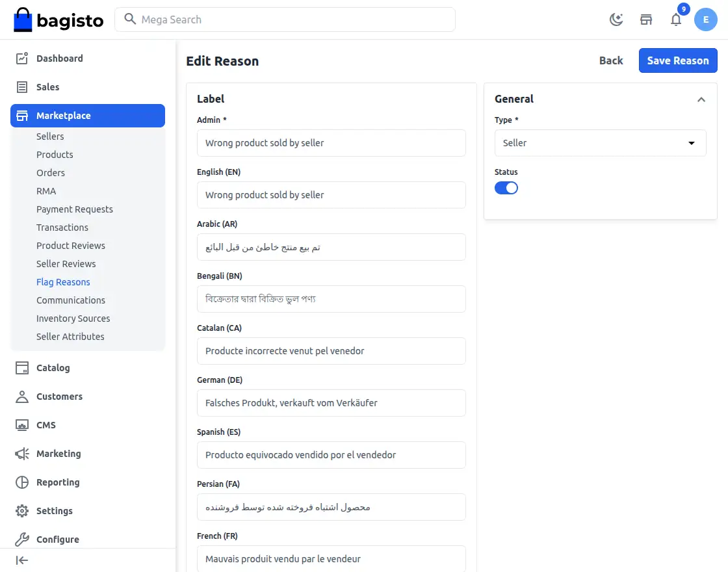Select Flag Reasons in Marketplace menu
This screenshot has width=728, height=572.
pos(63,282)
